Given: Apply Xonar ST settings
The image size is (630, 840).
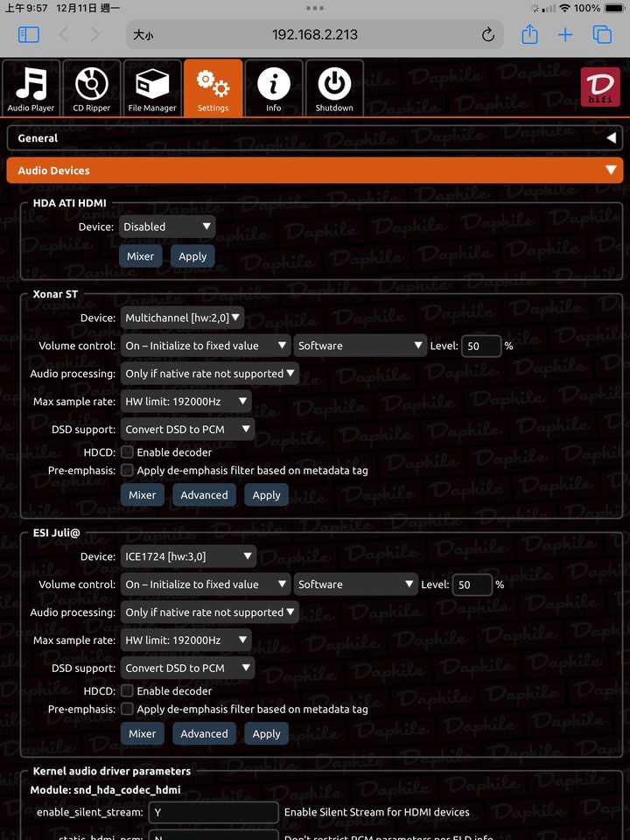Looking at the screenshot, I should click(x=266, y=495).
